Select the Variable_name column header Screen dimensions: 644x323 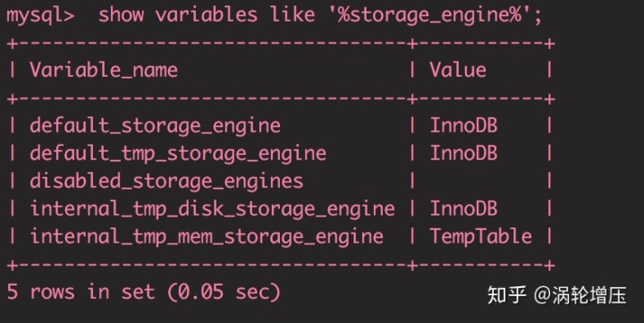[x=104, y=70]
